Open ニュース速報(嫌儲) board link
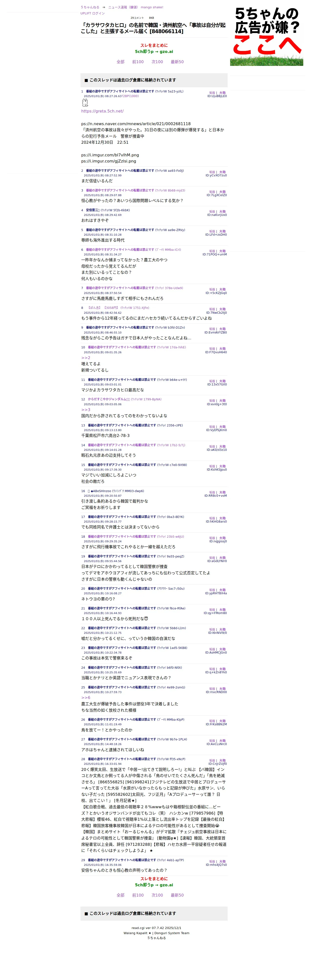Screen dimensions: 313x980 pos(123,7)
